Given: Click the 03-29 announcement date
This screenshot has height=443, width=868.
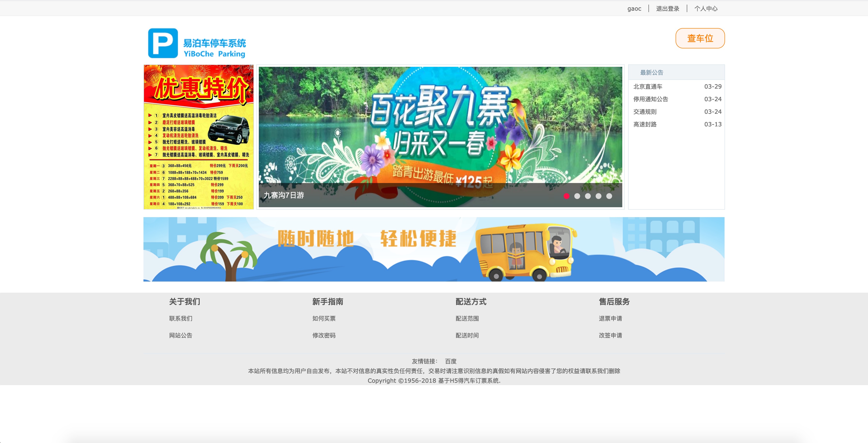Looking at the screenshot, I should pos(713,86).
